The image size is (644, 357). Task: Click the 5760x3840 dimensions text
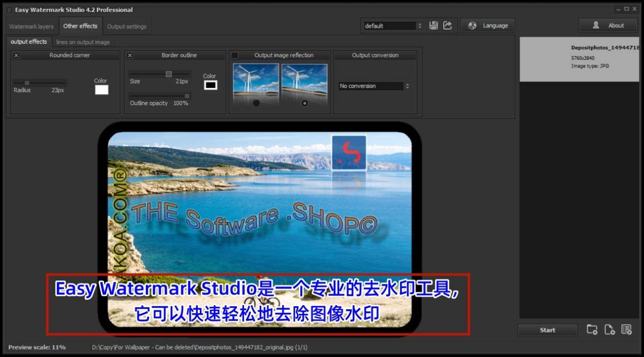(582, 58)
